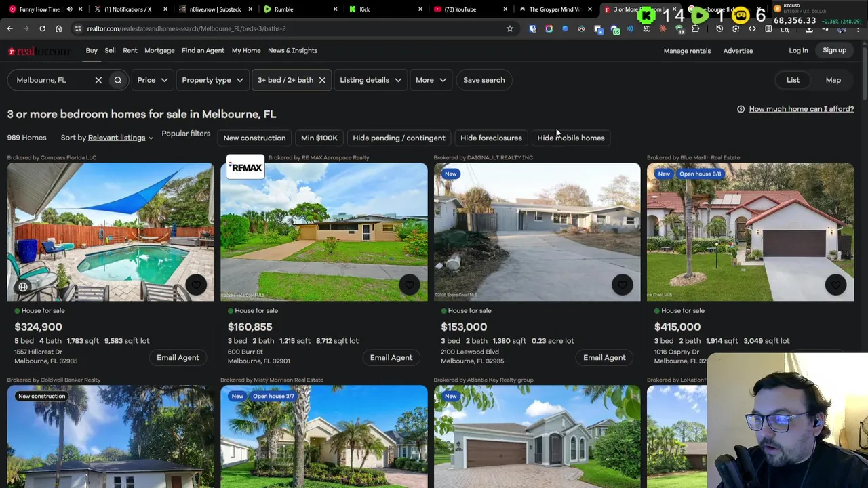Switch to List view
Screen dimensions: 868x488
(x=793, y=80)
